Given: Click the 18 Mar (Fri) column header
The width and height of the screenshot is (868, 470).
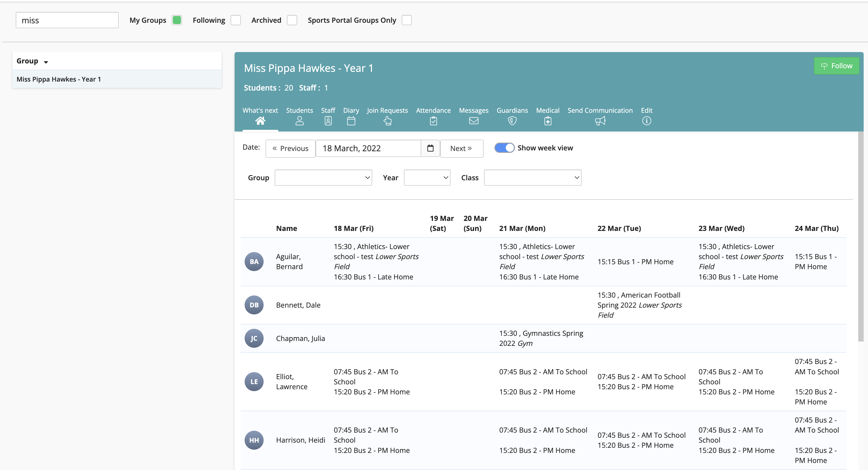Looking at the screenshot, I should point(354,228).
